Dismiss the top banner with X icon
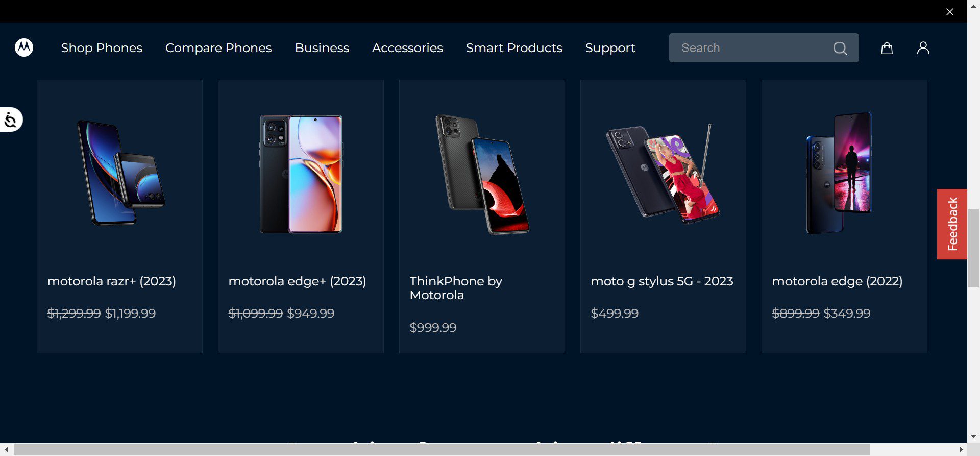Image resolution: width=980 pixels, height=456 pixels. point(949,12)
